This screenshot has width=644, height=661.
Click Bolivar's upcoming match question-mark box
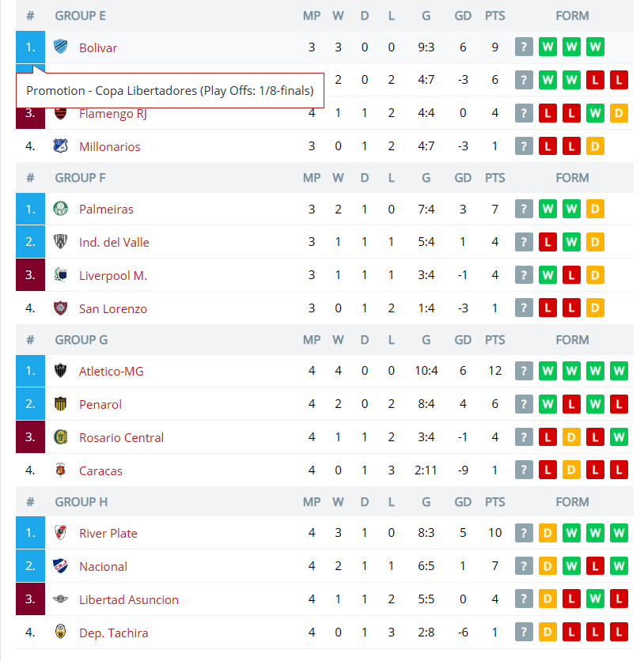(524, 47)
